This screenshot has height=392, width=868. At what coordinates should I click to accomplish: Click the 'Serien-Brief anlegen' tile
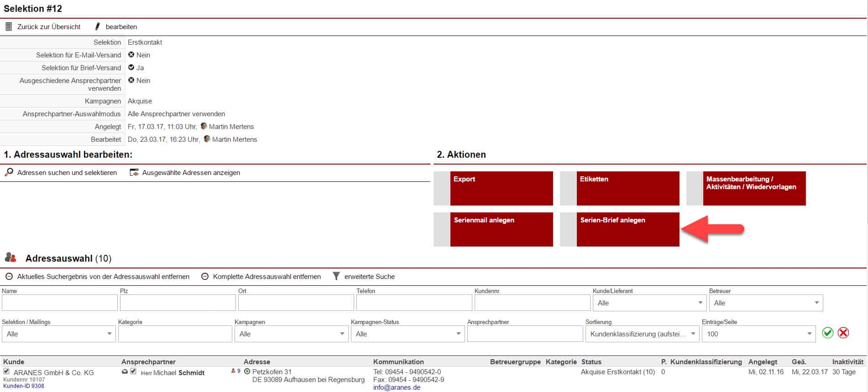pyautogui.click(x=627, y=229)
